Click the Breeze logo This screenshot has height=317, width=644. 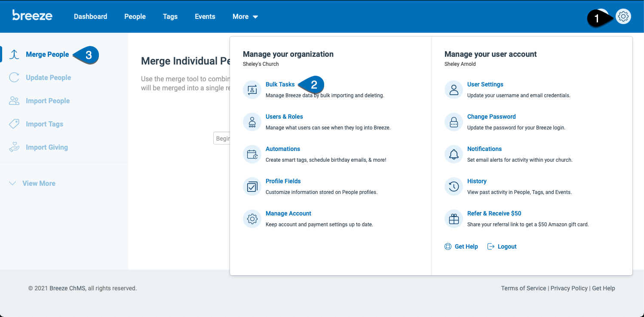click(32, 15)
